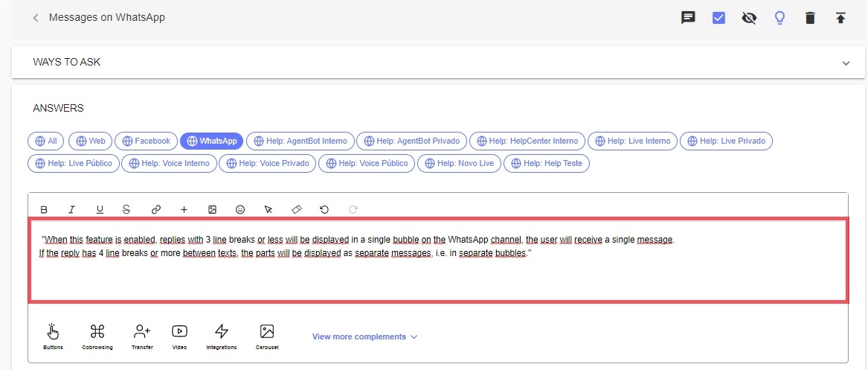Select Help: HelpCenter Interno chip
868x370 pixels.
pos(527,141)
